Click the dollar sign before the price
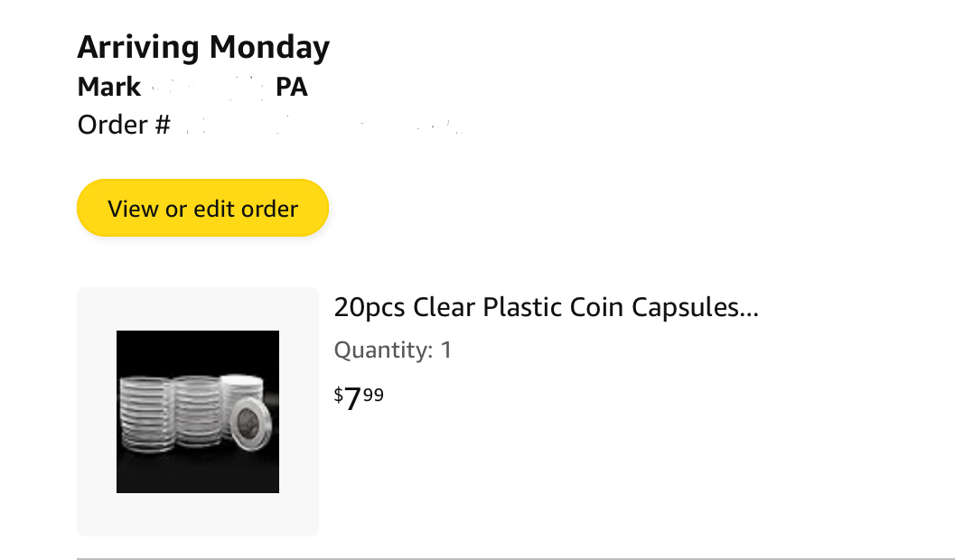955x560 pixels. 339,394
